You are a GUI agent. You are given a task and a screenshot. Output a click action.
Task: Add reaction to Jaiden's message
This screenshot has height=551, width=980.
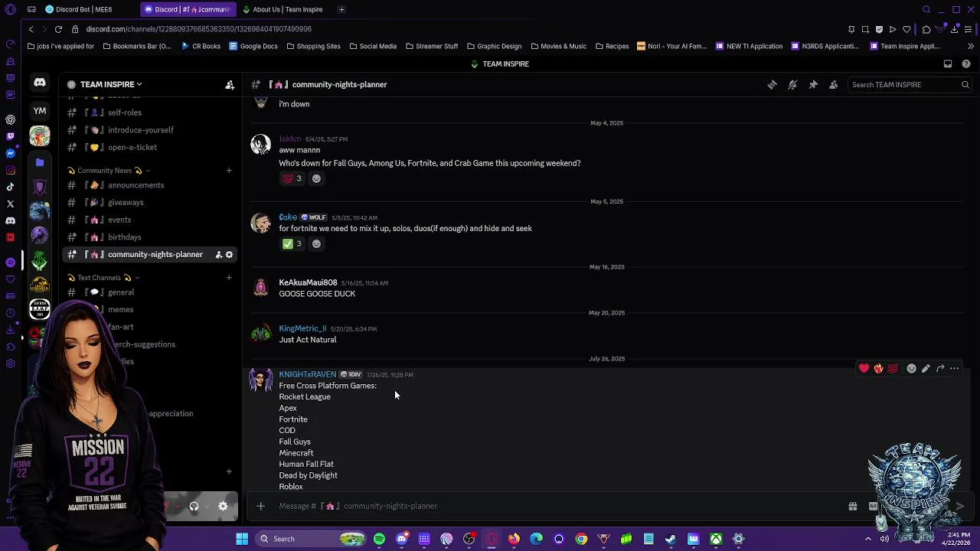coord(316,178)
